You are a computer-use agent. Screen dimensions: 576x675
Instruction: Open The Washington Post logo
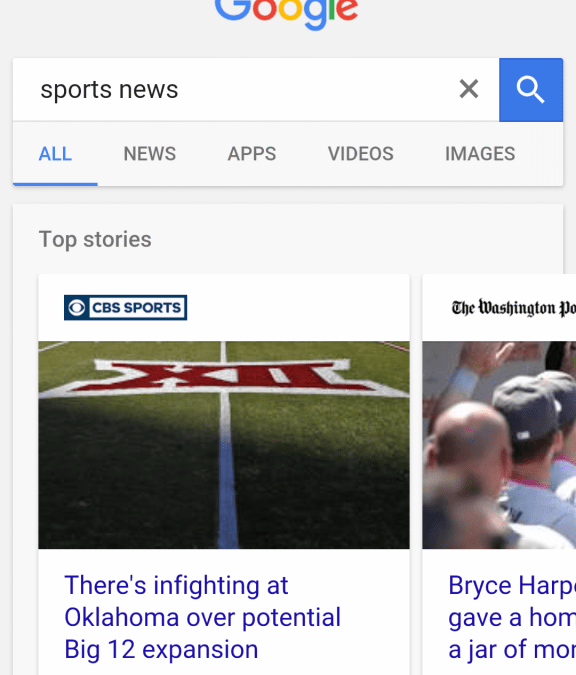tap(514, 308)
